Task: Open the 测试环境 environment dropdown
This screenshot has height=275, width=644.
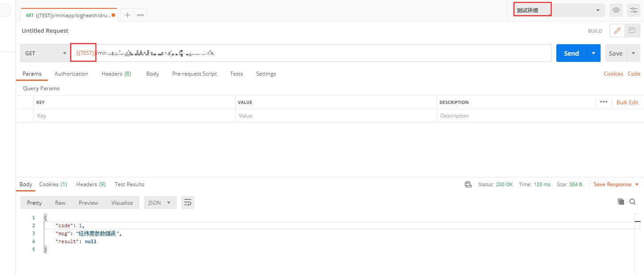Action: (559, 10)
